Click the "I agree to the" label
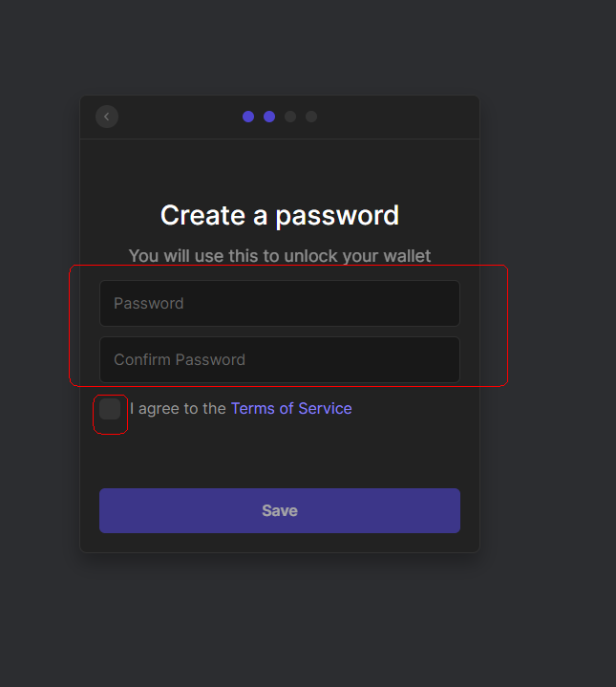Screen dimensions: 616x687 tap(178, 409)
